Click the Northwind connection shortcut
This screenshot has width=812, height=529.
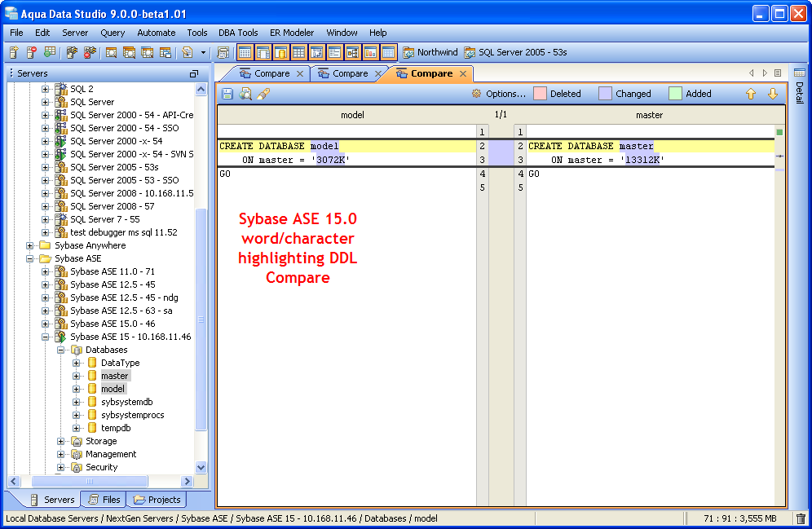[430, 52]
